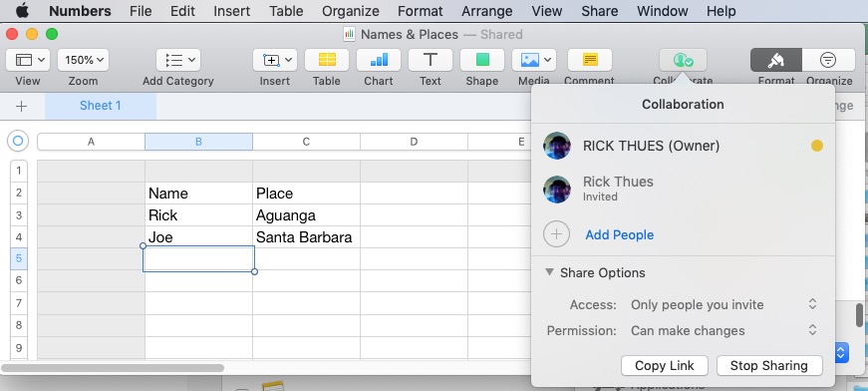Select row header 9
The width and height of the screenshot is (868, 391).
(19, 348)
